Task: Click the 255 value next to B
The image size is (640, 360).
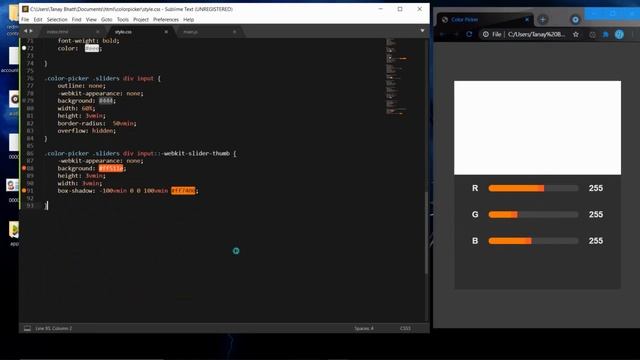Action: point(596,241)
